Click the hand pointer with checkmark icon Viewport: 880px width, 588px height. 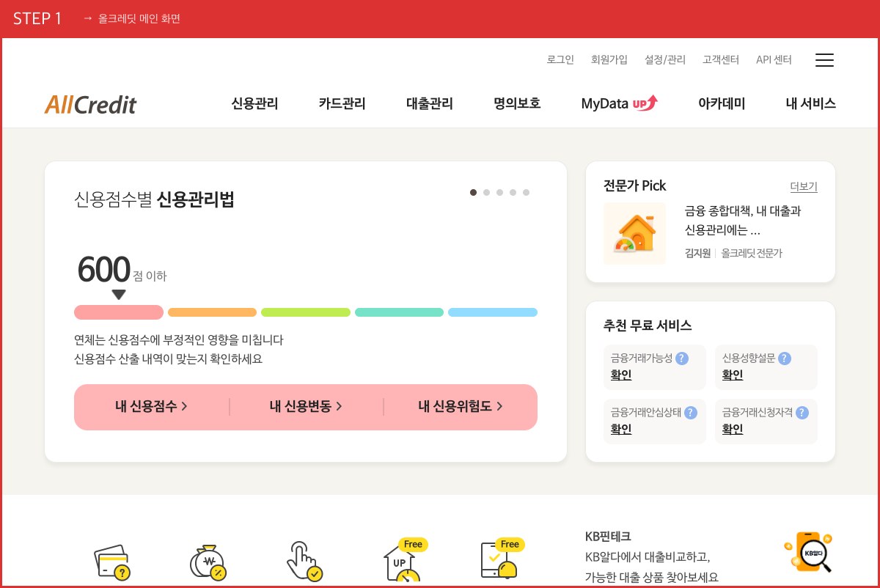(304, 562)
